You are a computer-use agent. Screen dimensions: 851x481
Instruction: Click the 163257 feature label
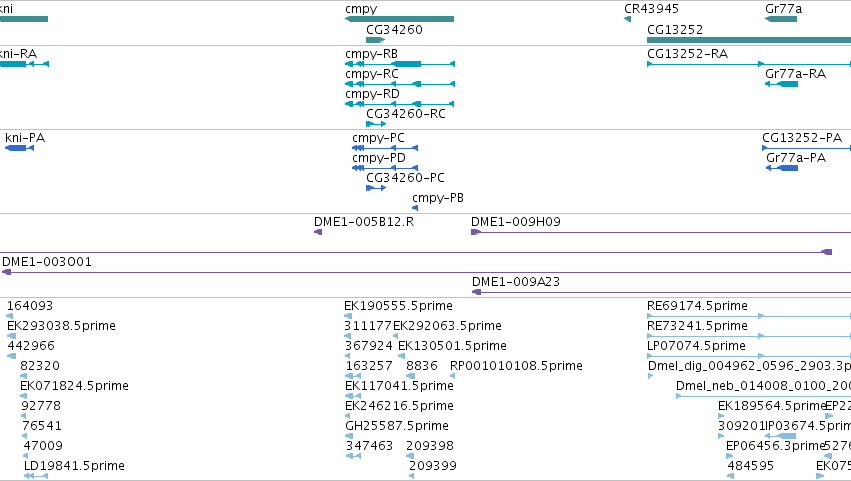[x=369, y=366]
